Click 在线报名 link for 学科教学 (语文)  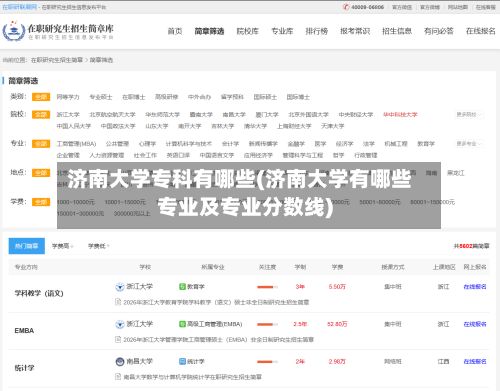[475, 287]
